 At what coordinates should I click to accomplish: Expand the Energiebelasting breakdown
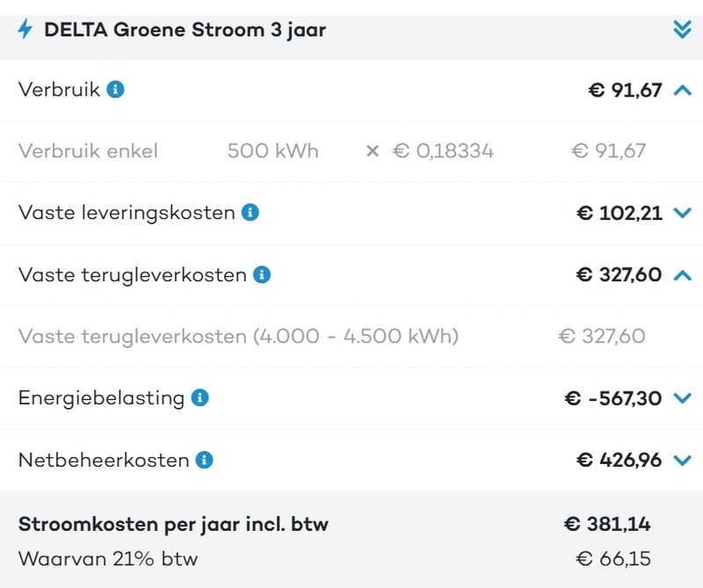coord(682,398)
